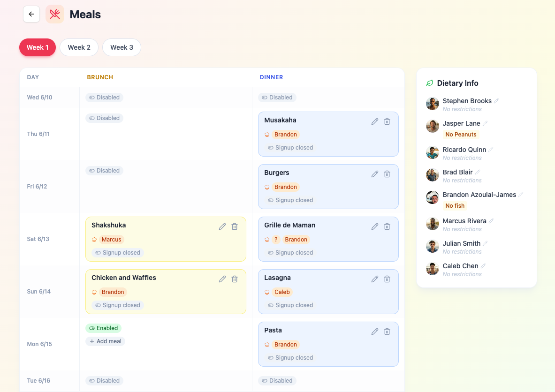Click Marcus cook tag on Shakshuka
The width and height of the screenshot is (555, 392).
pyautogui.click(x=112, y=240)
